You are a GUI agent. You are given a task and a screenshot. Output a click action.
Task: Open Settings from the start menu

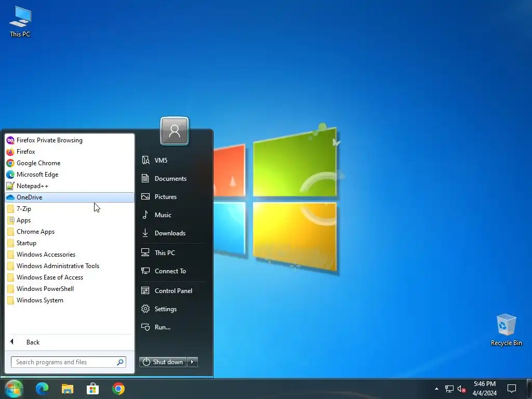coord(174,309)
